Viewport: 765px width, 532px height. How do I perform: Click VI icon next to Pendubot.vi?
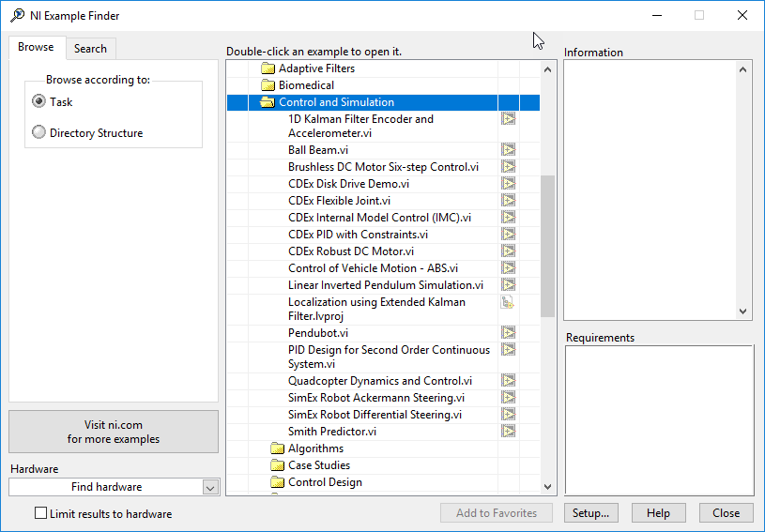pos(508,332)
